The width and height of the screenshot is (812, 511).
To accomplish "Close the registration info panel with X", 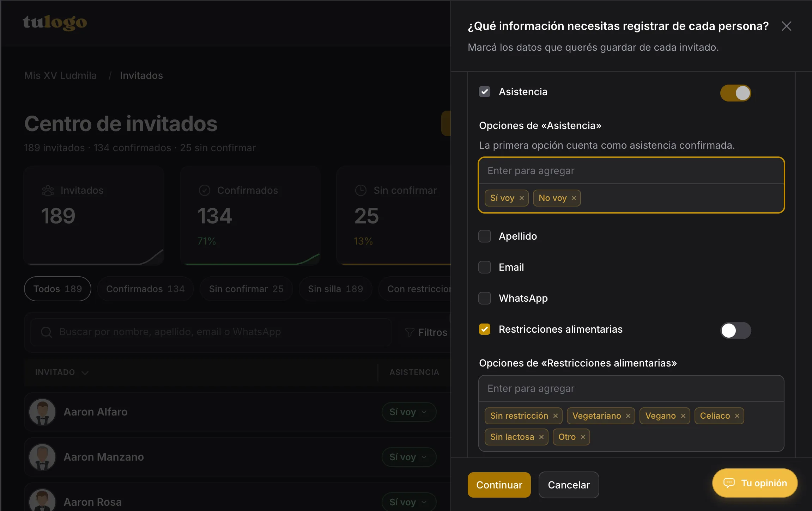I will pyautogui.click(x=786, y=26).
